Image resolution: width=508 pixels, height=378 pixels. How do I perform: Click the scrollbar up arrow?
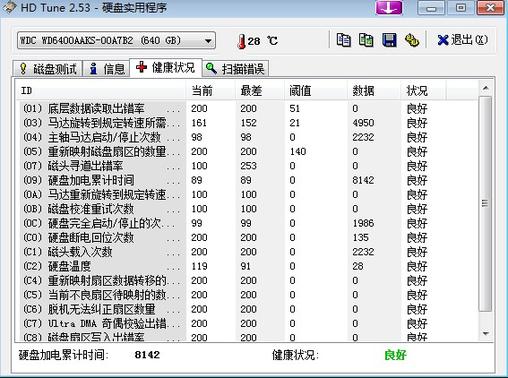coord(486,88)
